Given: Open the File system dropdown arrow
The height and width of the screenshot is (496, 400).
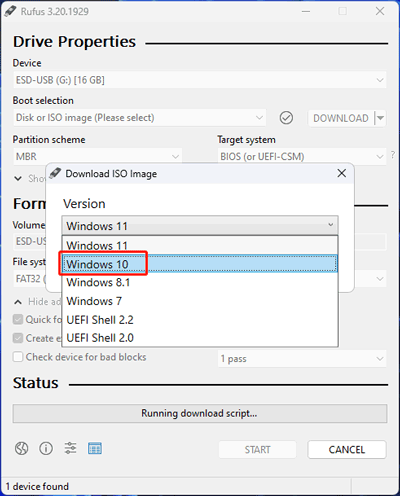Looking at the screenshot, I should point(380,279).
